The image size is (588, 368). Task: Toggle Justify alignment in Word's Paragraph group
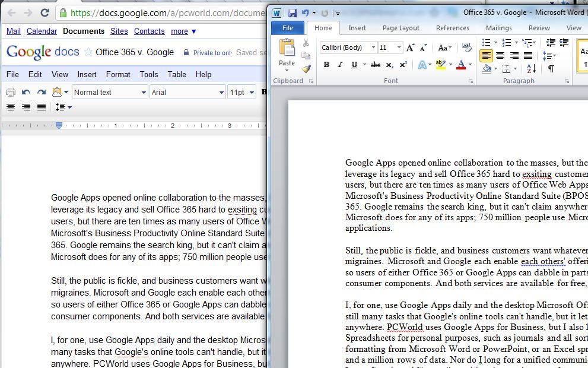click(528, 56)
